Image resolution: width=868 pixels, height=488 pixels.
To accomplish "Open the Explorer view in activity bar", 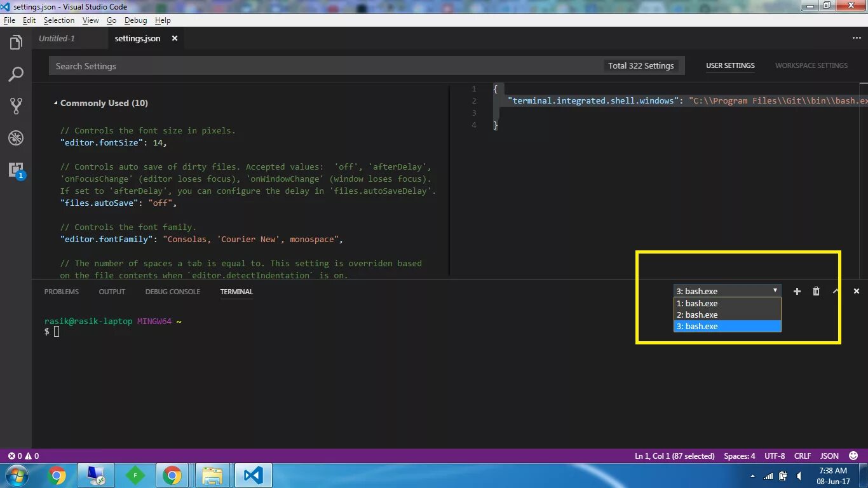I will [16, 43].
